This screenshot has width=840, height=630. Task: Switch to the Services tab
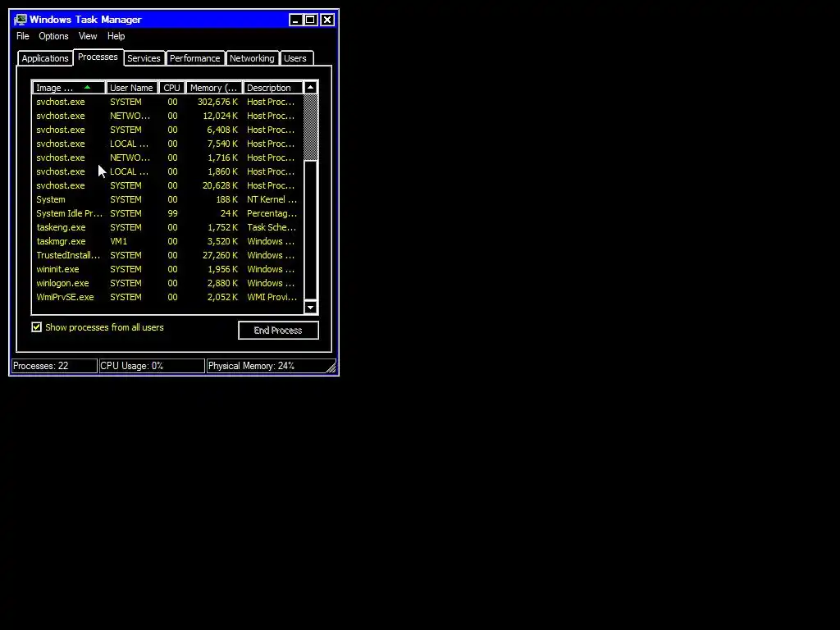click(144, 58)
